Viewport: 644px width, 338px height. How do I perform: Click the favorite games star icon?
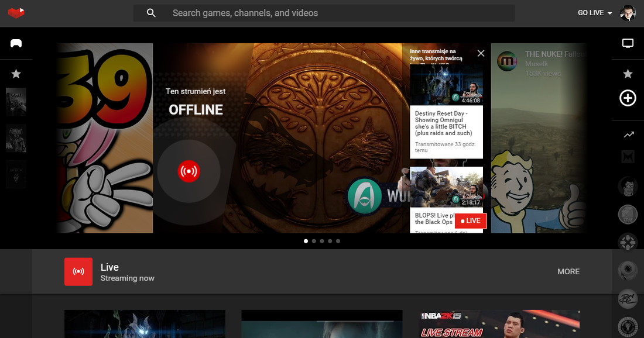coord(16,74)
